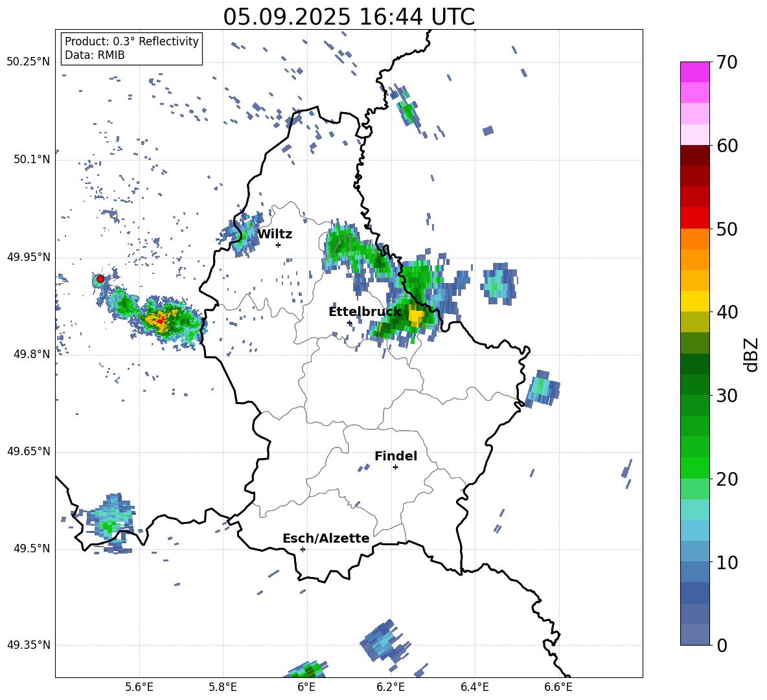Click the 20 tick on the colorbar

click(727, 479)
